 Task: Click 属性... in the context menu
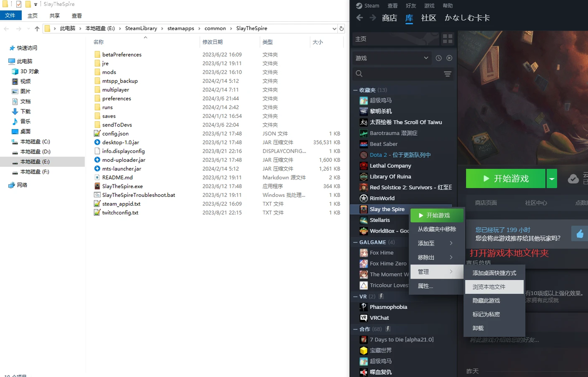(x=437, y=286)
